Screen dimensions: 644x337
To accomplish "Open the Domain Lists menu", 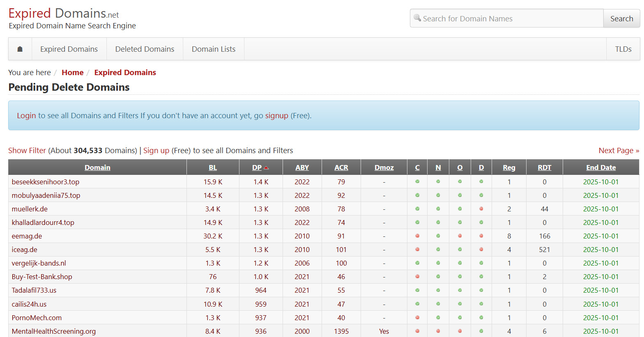I will coord(214,49).
